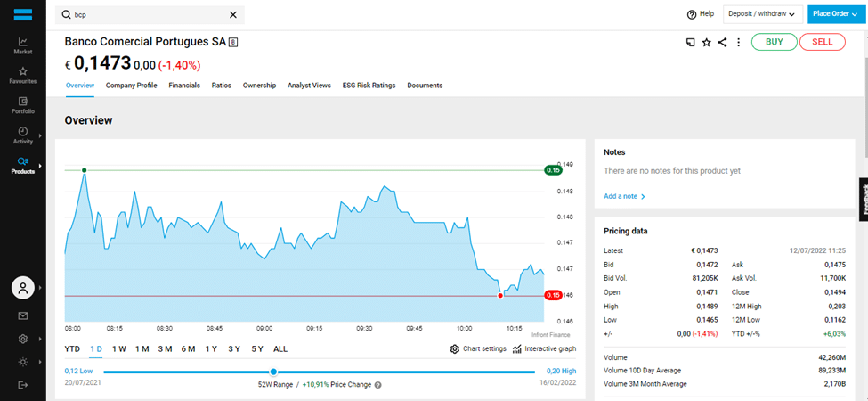Switch to the ESG Risk Ratings tab
The image size is (868, 401).
coord(369,86)
